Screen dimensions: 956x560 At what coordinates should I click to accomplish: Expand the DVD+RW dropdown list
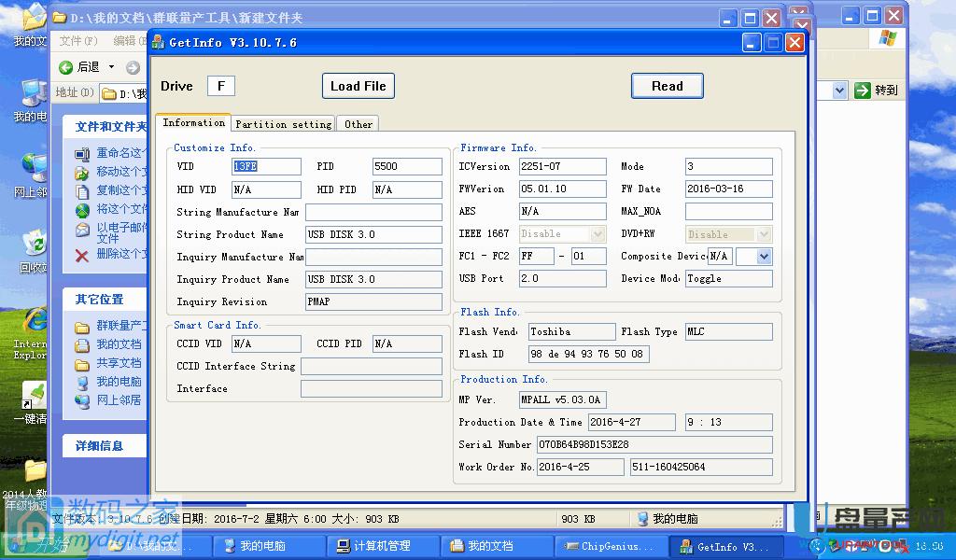(x=762, y=233)
